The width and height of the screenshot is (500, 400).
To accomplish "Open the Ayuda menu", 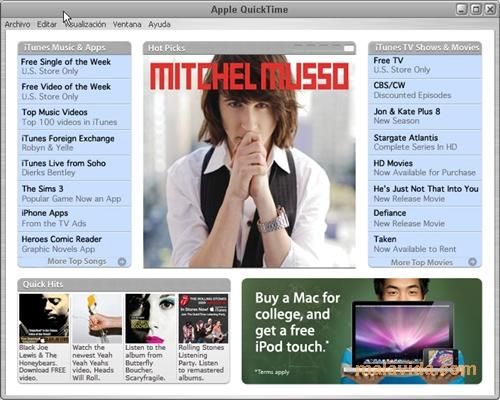I will (159, 24).
